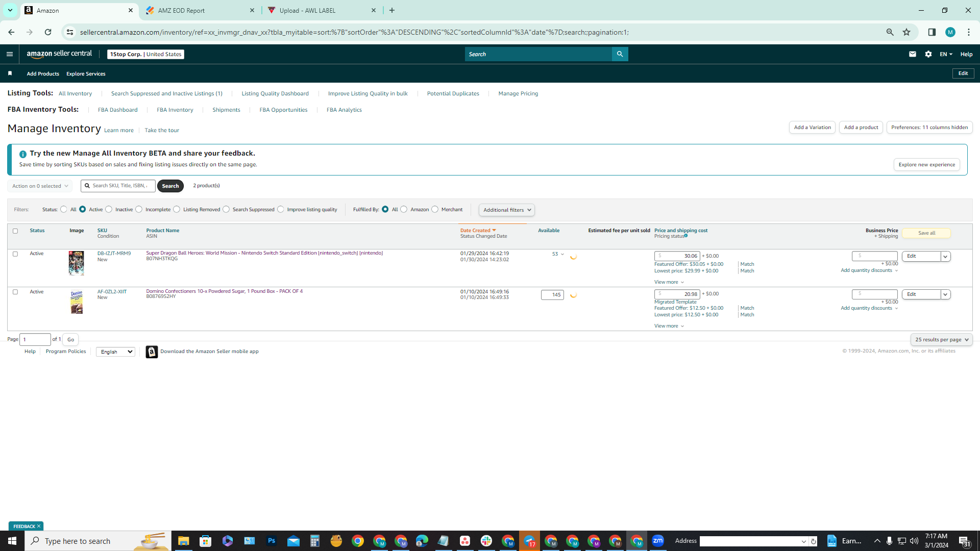Viewport: 980px width, 551px height.
Task: Open the English language select in footer
Action: 115,352
